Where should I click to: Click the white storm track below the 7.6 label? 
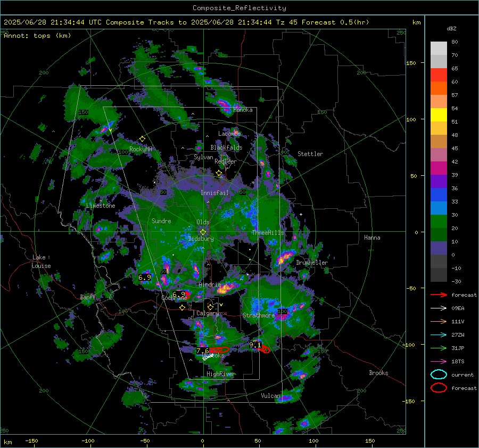click(x=208, y=357)
